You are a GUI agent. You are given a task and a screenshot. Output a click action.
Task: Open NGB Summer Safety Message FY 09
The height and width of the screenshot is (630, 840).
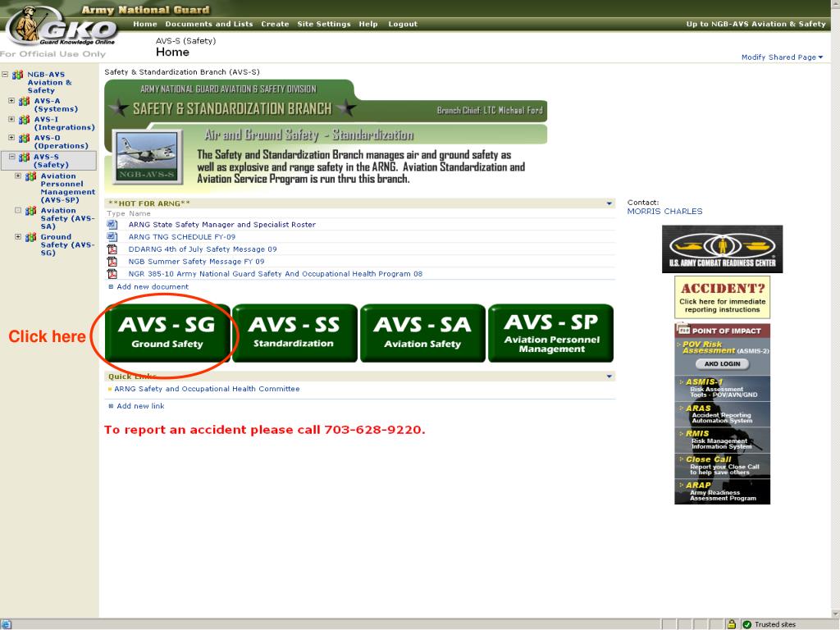point(196,262)
